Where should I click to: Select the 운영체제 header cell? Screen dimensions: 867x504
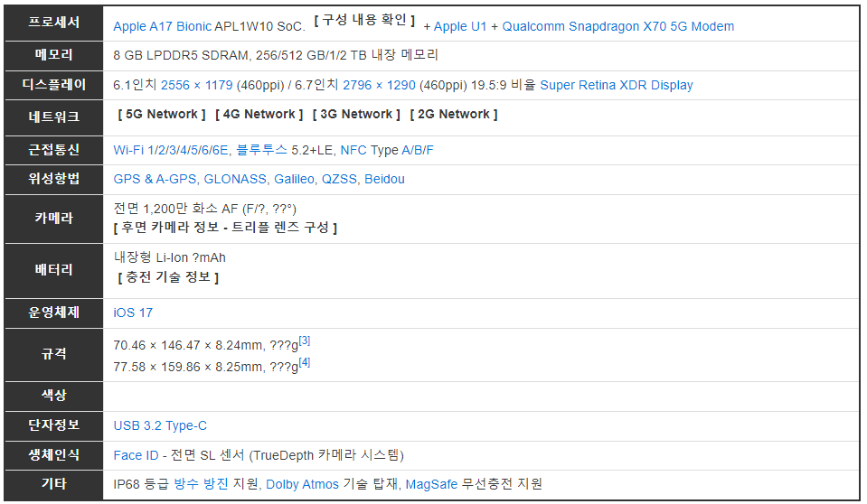(x=53, y=313)
